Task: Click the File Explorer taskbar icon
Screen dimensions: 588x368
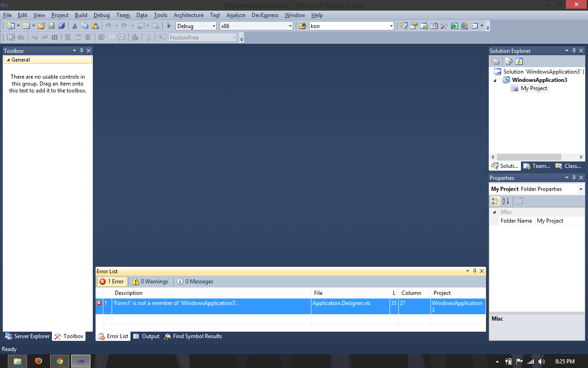Action: (x=17, y=361)
